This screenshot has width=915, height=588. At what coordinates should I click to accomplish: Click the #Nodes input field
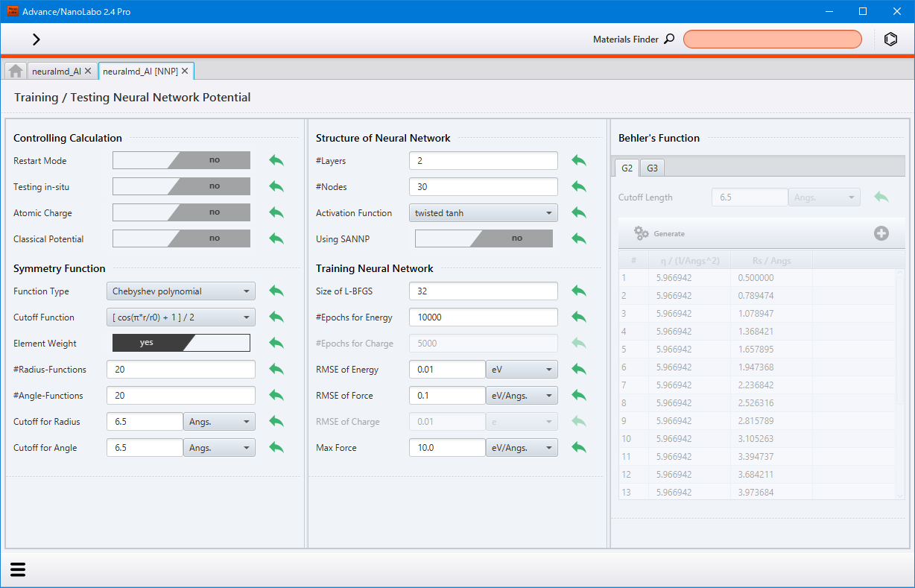[484, 187]
